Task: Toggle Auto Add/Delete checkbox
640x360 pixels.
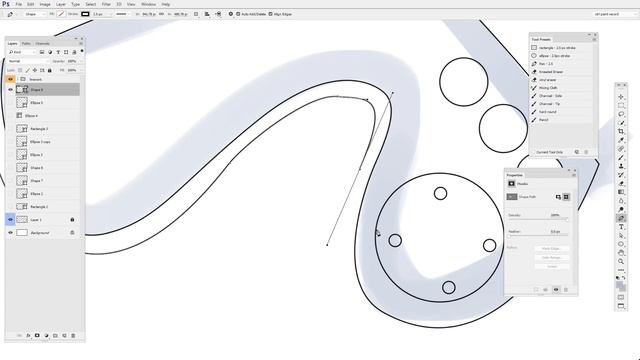Action: [238, 14]
